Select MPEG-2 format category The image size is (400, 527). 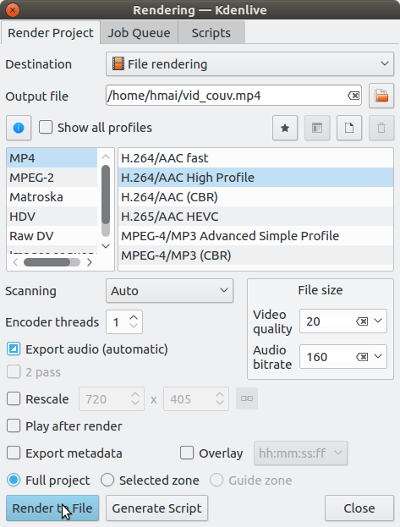52,177
